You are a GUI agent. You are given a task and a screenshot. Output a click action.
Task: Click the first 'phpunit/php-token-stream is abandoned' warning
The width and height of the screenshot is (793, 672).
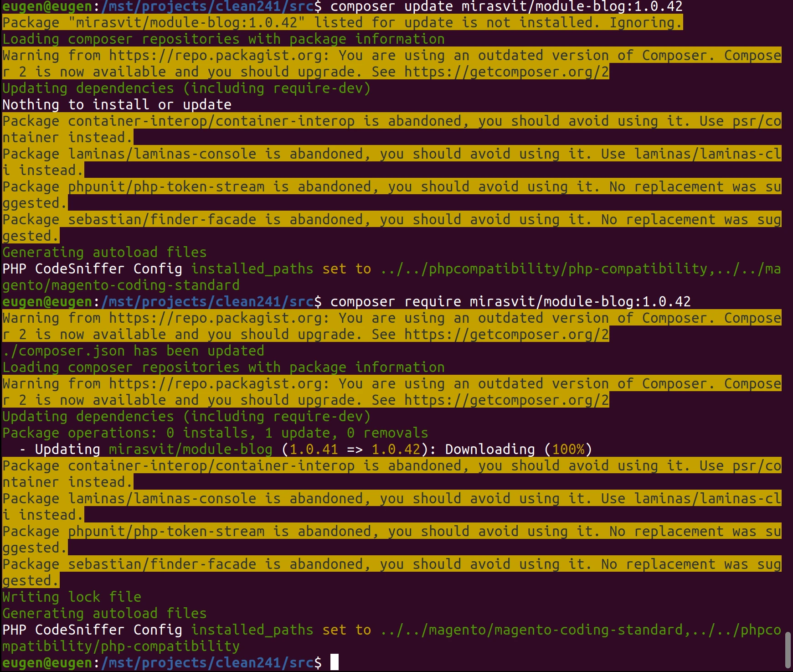pyautogui.click(x=392, y=195)
